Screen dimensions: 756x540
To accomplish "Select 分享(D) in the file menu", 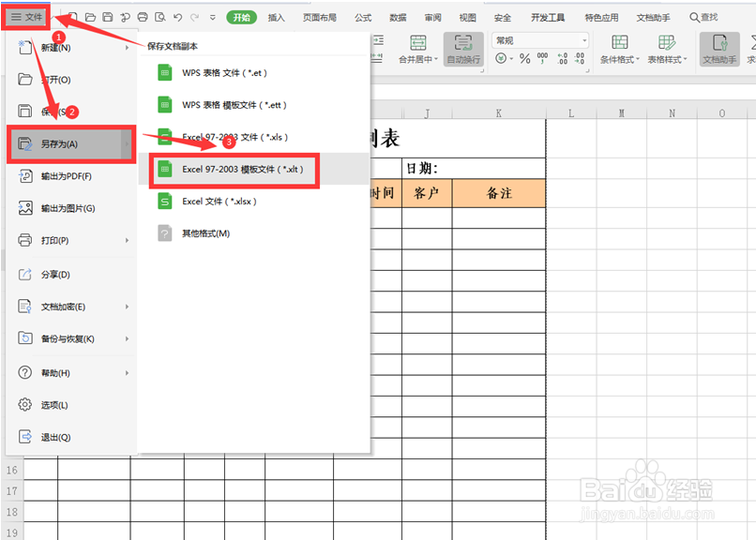I will (71, 275).
